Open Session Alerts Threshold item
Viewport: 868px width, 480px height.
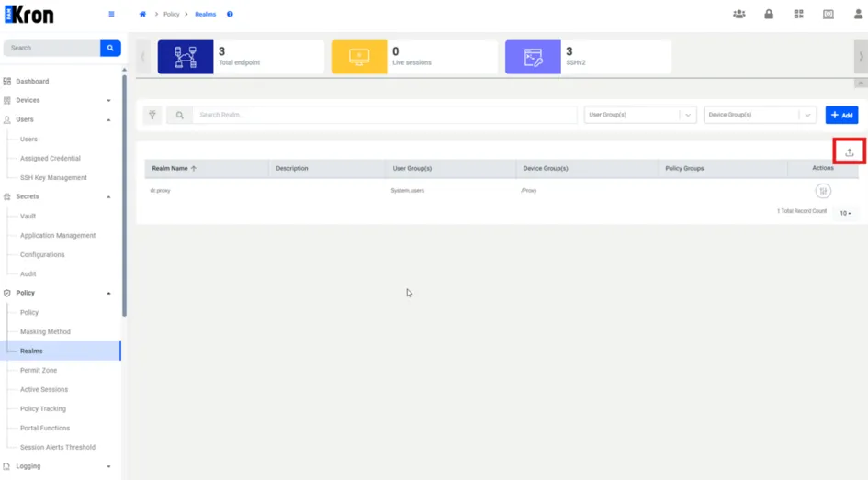[58, 447]
